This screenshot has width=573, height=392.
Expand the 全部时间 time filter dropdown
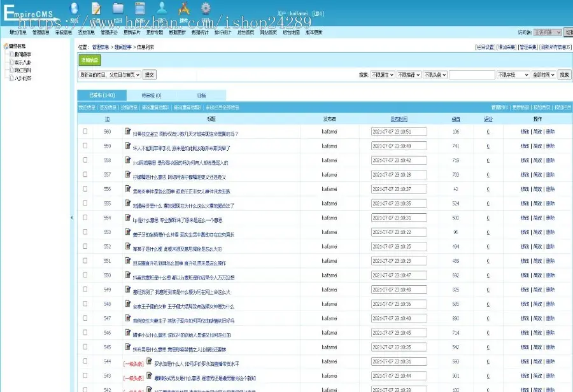(543, 75)
